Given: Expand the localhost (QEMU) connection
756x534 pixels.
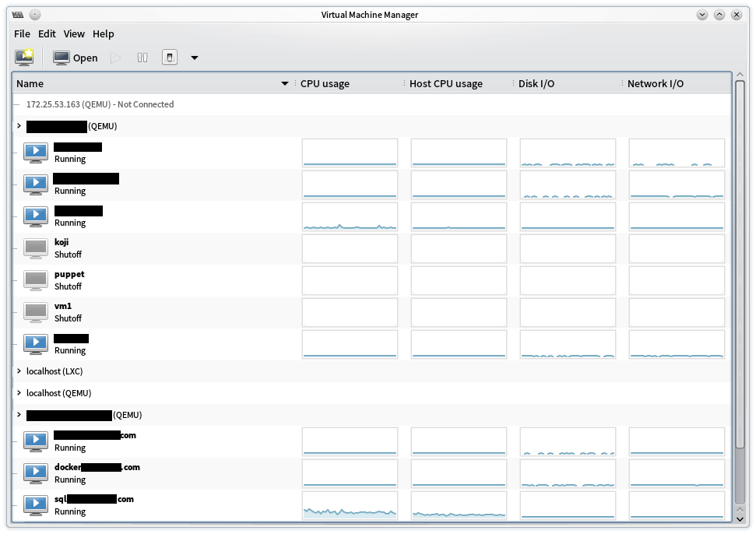Looking at the screenshot, I should coord(19,393).
